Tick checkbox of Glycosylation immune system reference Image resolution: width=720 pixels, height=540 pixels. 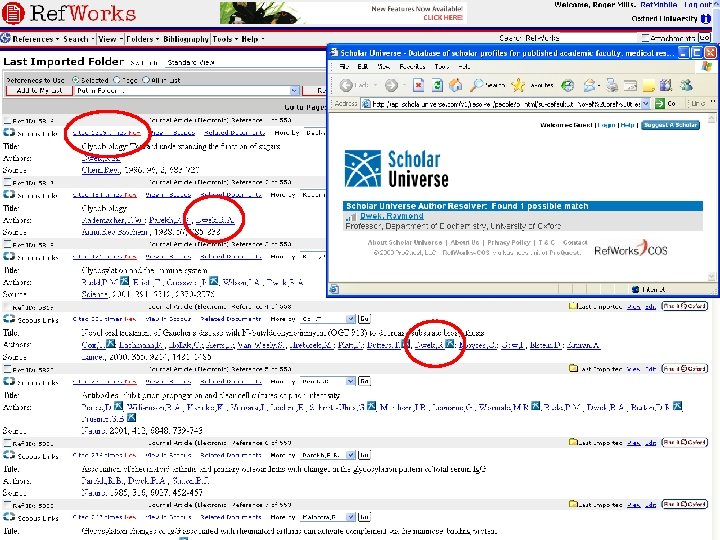7,245
